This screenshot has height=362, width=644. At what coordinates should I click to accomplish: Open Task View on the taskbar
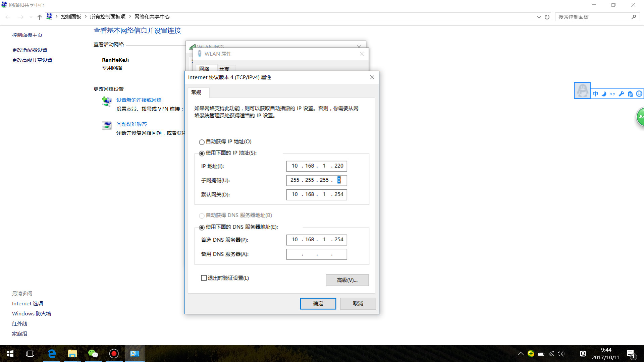tap(30, 354)
